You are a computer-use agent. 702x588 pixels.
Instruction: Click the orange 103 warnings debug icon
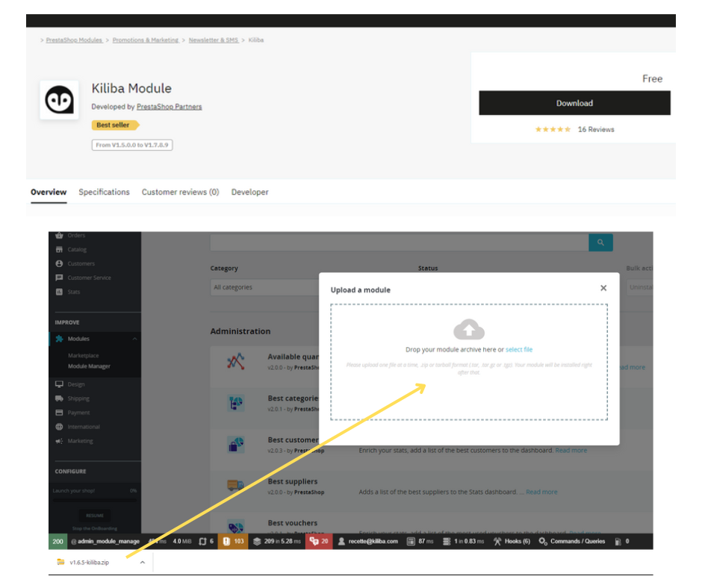coord(226,542)
